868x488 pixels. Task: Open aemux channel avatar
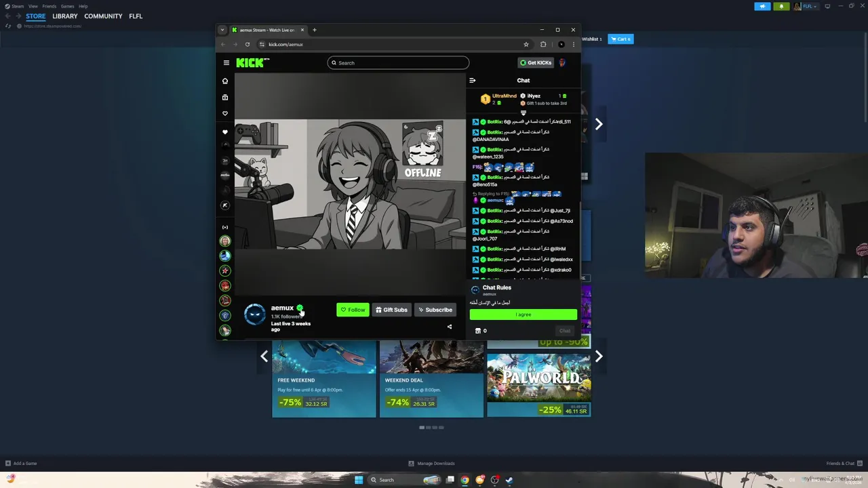[x=255, y=314]
